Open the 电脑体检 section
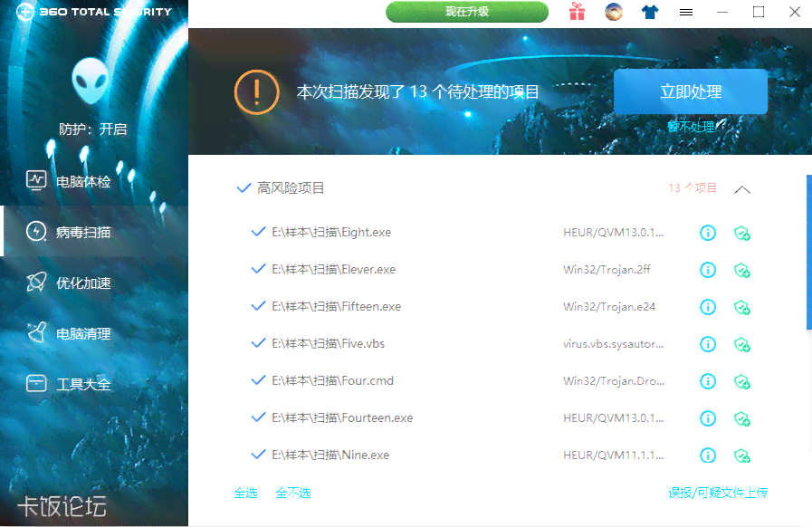Image resolution: width=812 pixels, height=527 pixels. tap(94, 181)
